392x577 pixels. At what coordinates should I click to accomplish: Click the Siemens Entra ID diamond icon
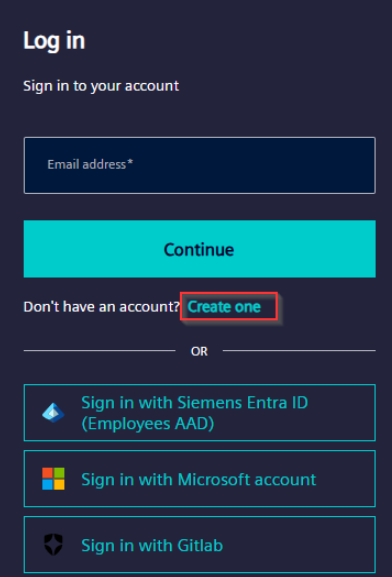53,413
